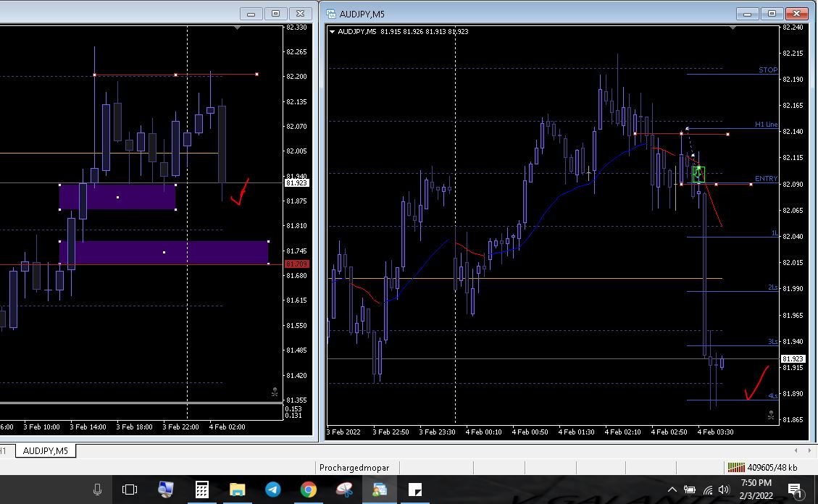The width and height of the screenshot is (818, 504).
Task: Expand the AUDJPY,M5 chart header triangle
Action: tap(332, 32)
